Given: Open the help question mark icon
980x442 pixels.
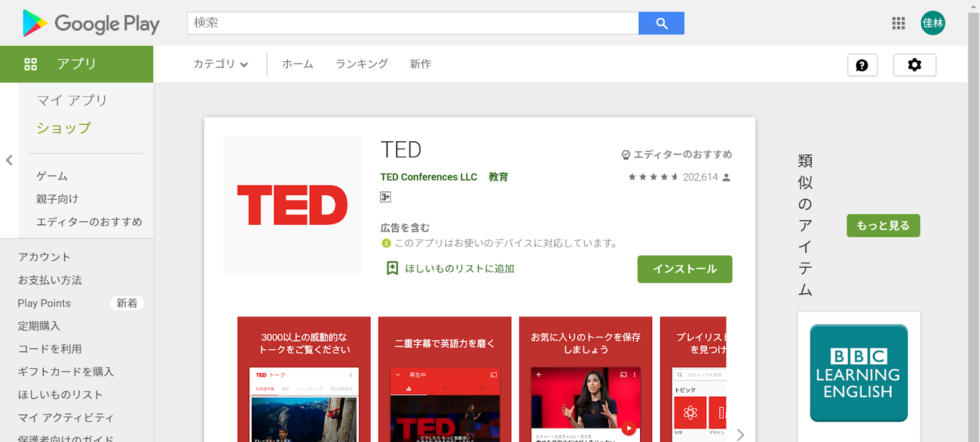Looking at the screenshot, I should (x=862, y=65).
